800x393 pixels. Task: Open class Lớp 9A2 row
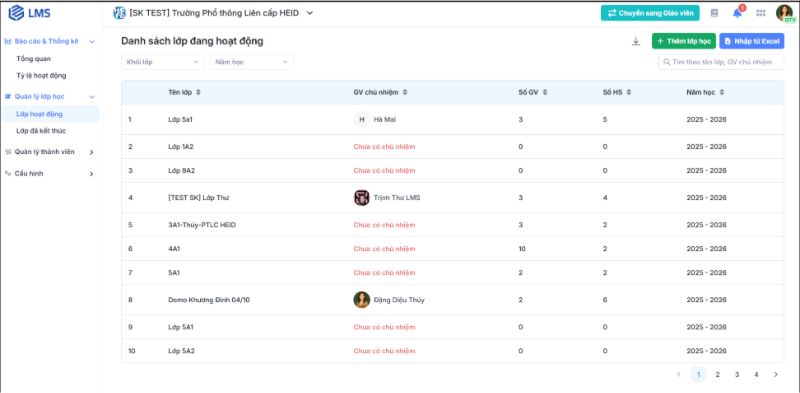tap(453, 170)
